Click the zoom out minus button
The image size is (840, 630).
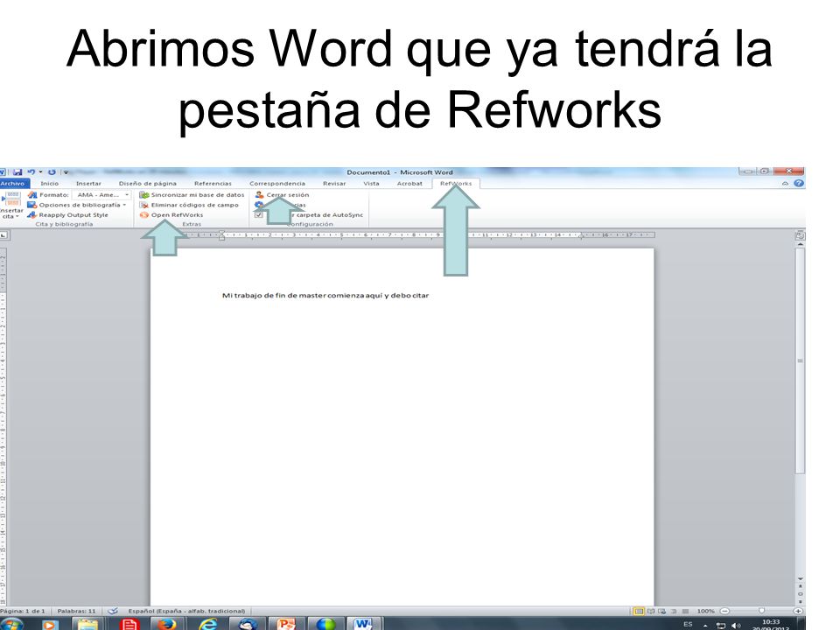point(724,611)
